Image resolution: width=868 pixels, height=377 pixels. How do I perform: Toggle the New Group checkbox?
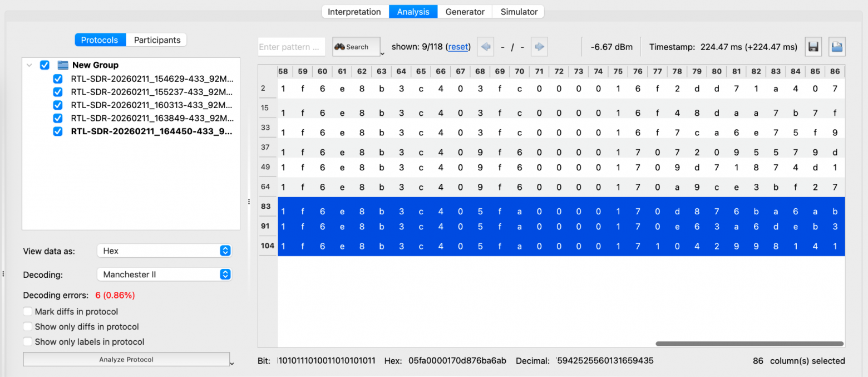[x=45, y=65]
